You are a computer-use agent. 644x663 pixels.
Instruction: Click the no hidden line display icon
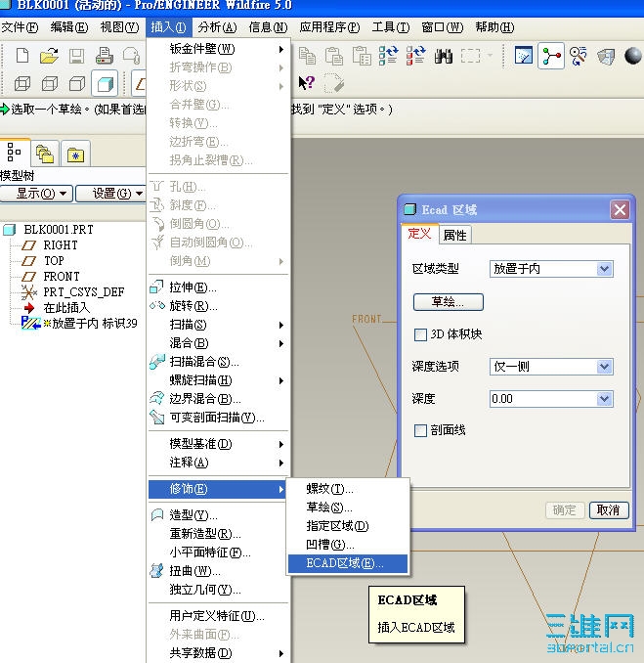(77, 83)
